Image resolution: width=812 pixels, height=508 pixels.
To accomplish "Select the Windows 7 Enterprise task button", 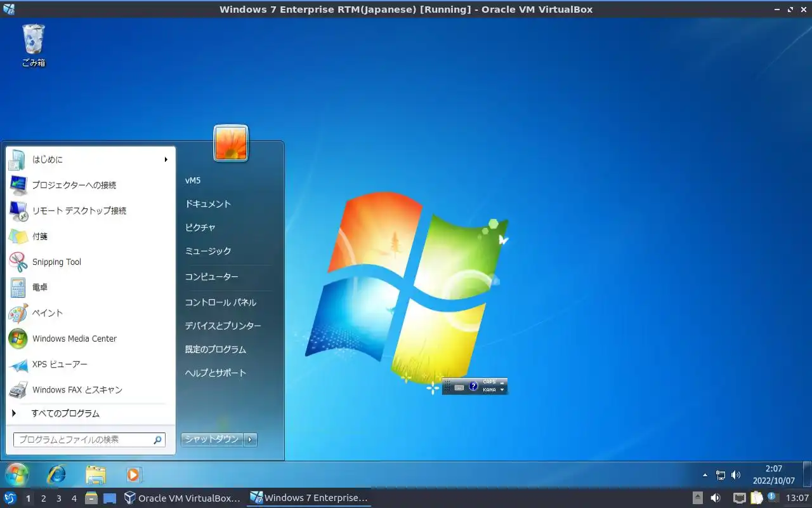I will tap(309, 498).
